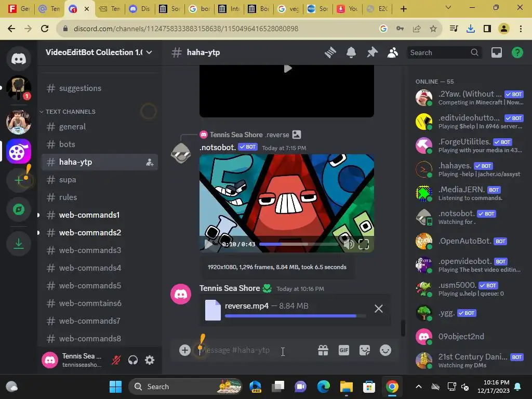Open notification settings bell in header
This screenshot has width=532, height=399.
click(351, 52)
